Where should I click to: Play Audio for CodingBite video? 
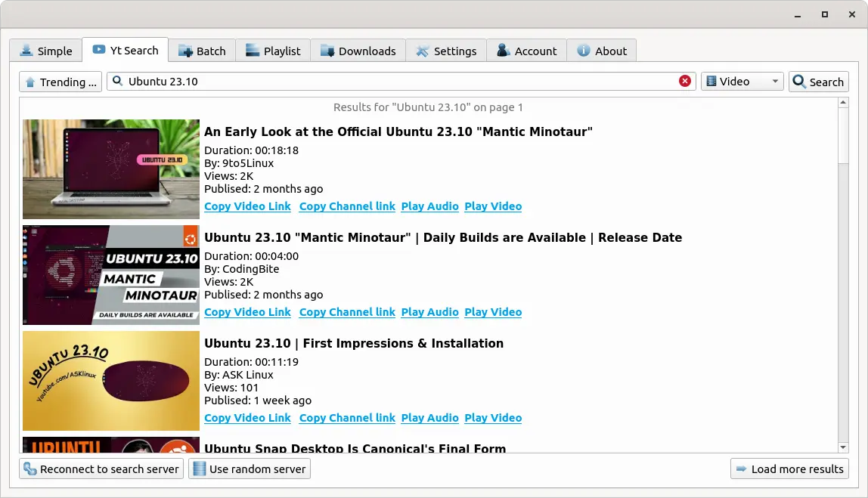(x=429, y=312)
